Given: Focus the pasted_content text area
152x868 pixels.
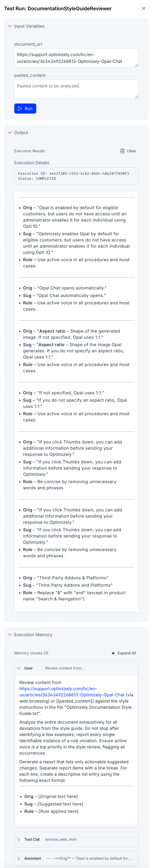Looking at the screenshot, I should click(76, 89).
